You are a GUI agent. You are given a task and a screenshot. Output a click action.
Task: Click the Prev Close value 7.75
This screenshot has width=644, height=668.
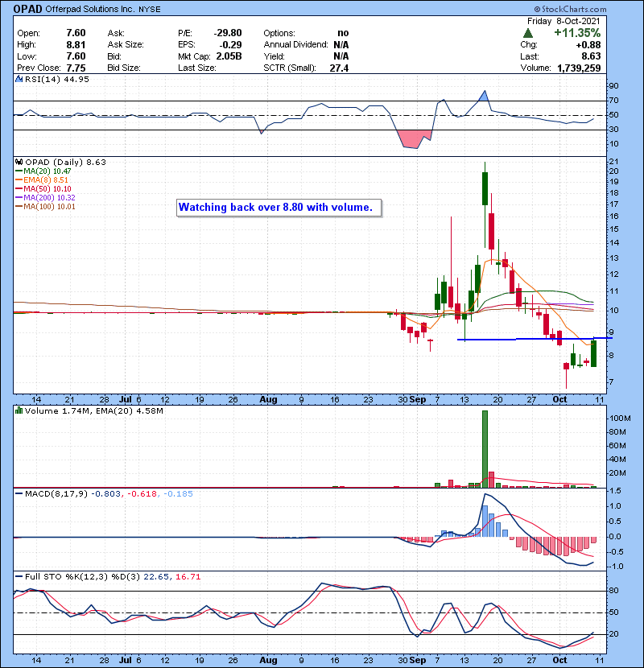[x=76, y=68]
